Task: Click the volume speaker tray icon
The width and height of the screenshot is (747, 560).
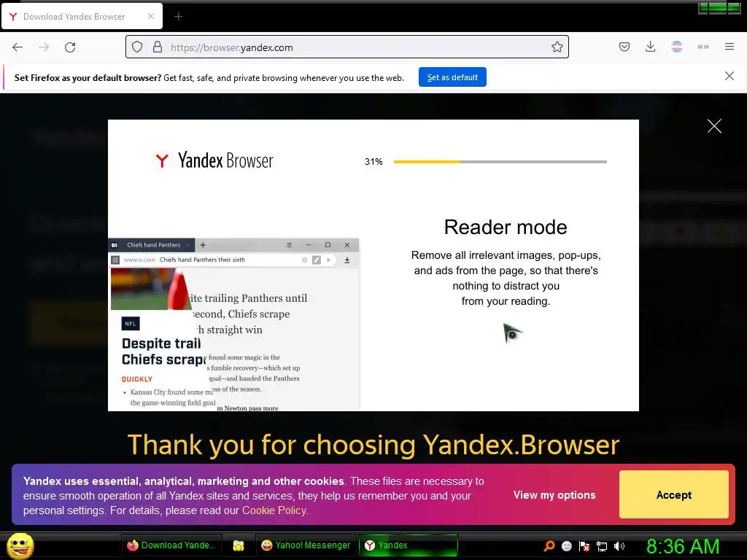Action: (x=619, y=546)
